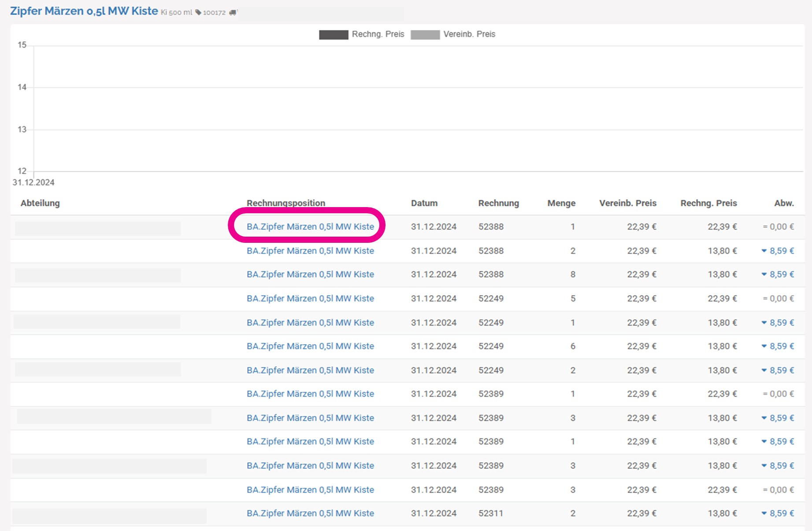812x531 pixels.
Task: Click the Abw. column header
Action: click(784, 203)
